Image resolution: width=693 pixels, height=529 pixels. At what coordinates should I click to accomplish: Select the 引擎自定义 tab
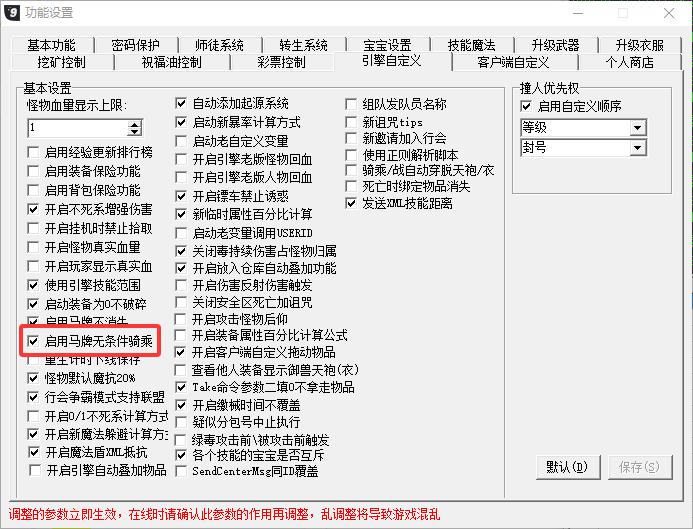(392, 61)
